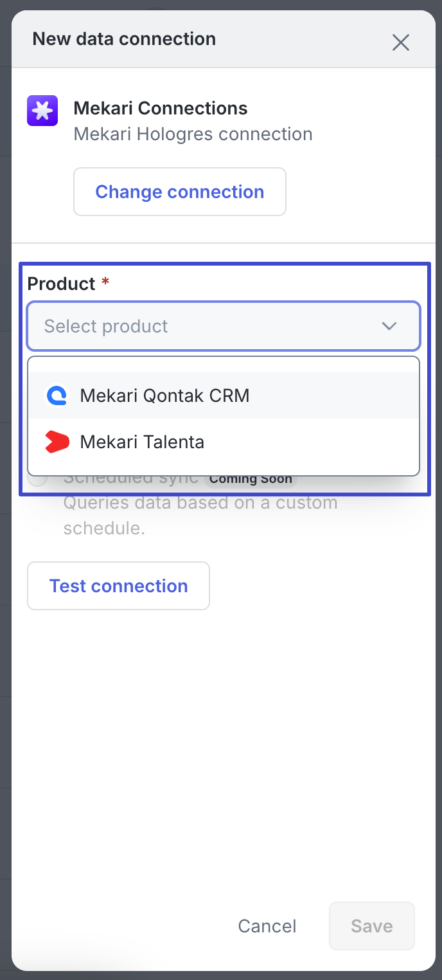Click the Mekari Connections heading text
This screenshot has height=980, width=442.
[x=161, y=108]
